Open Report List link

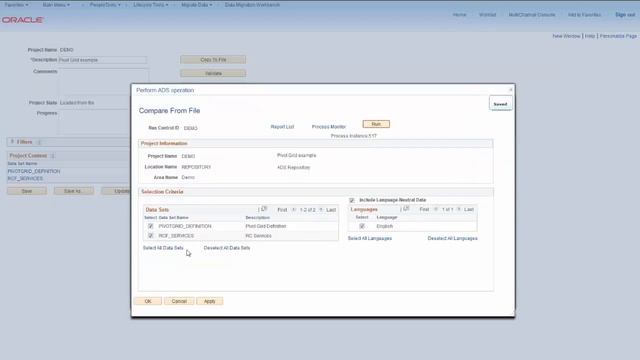coord(282,127)
